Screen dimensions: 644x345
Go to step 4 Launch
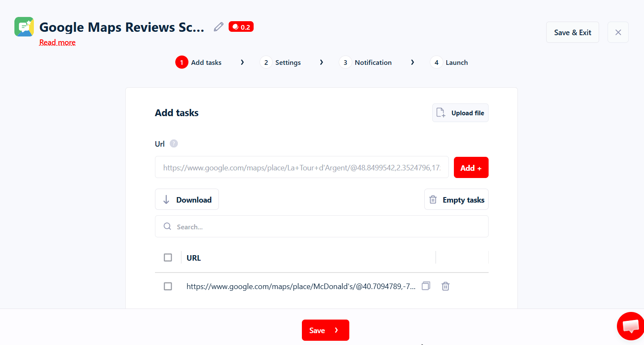(449, 62)
